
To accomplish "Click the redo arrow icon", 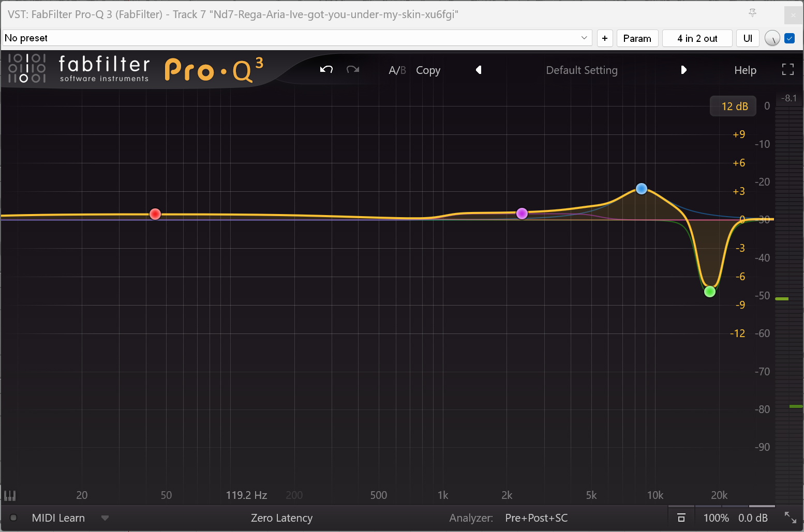I will [353, 70].
